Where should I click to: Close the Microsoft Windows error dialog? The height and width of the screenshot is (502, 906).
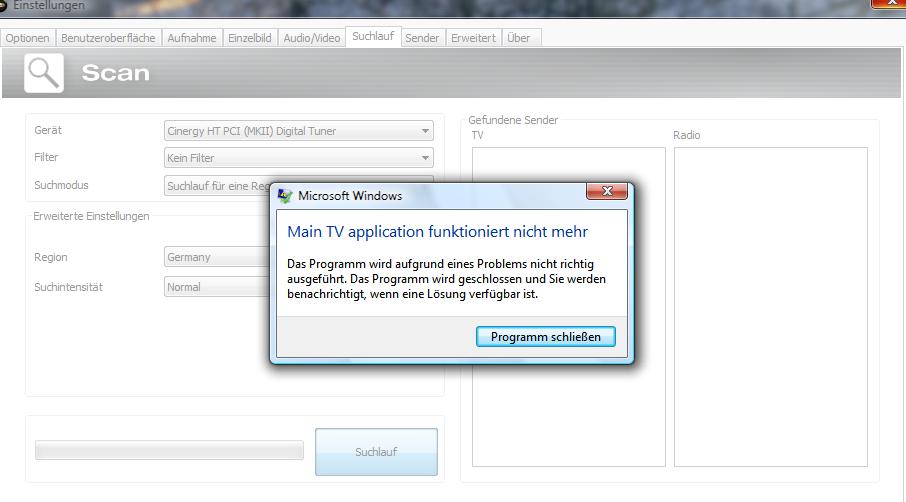pyautogui.click(x=607, y=191)
